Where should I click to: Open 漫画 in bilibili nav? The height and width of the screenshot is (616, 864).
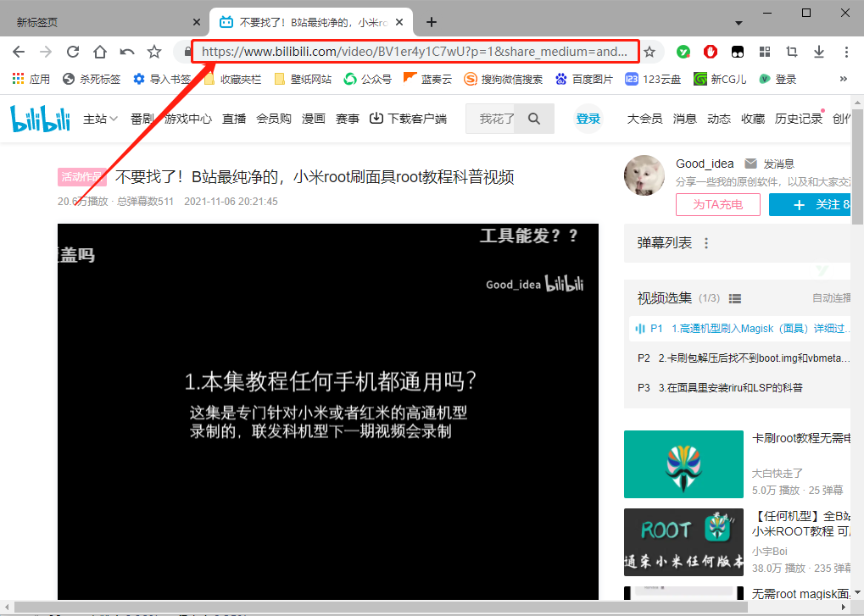coord(314,119)
